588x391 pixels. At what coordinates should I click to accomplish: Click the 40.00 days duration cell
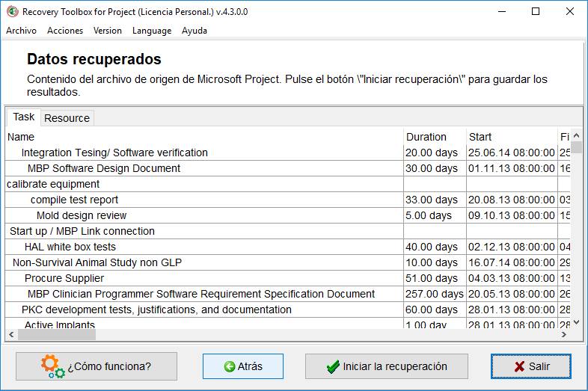(435, 247)
